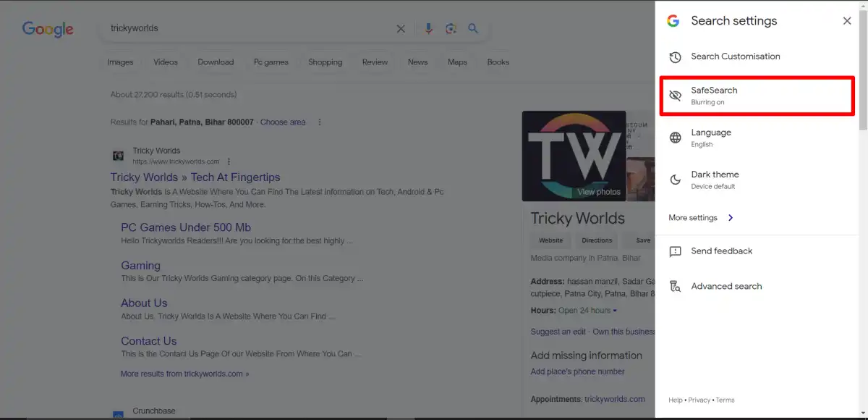Screen dimensions: 868x420
Task: Click the 'Search settings' panel heading
Action: tap(734, 21)
